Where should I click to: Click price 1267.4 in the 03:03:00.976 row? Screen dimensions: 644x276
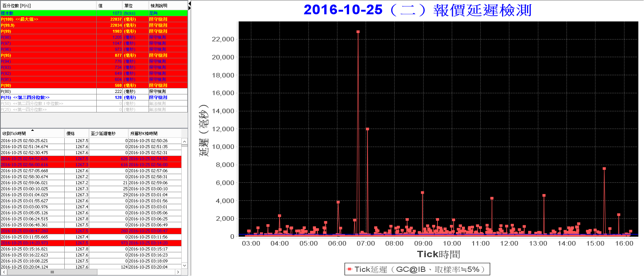click(x=77, y=207)
